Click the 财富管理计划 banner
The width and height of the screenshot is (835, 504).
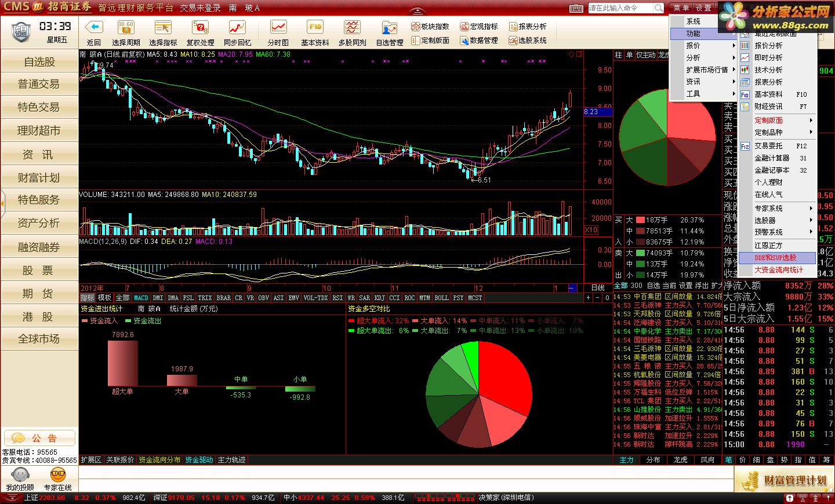pos(785,480)
